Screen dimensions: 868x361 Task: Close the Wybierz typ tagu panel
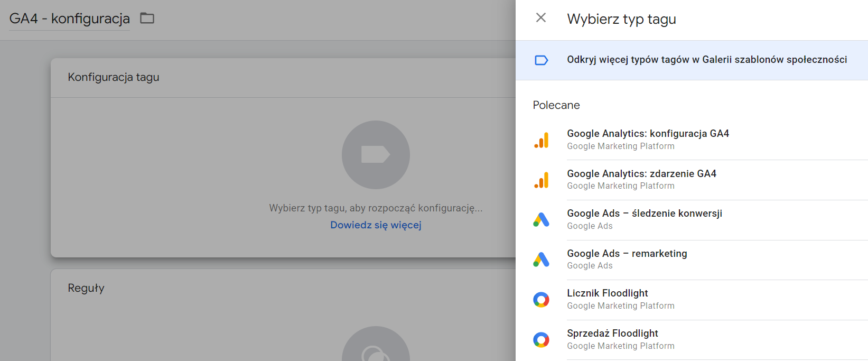click(541, 17)
